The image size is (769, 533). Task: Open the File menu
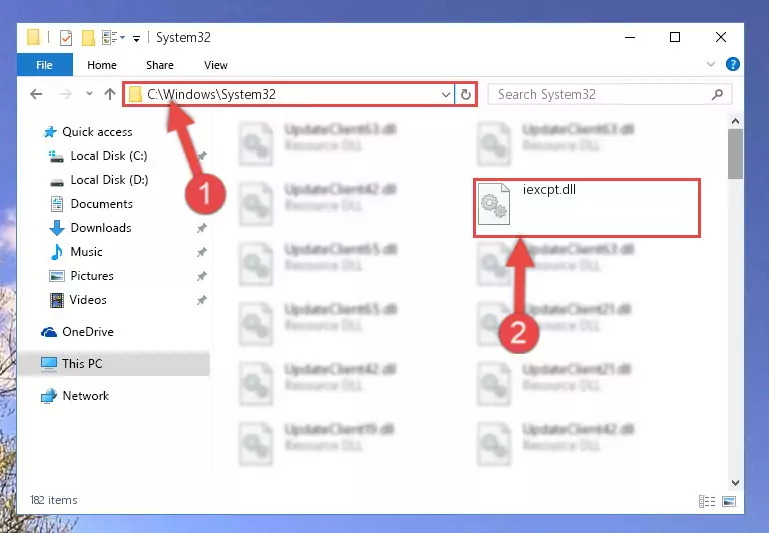tap(45, 65)
